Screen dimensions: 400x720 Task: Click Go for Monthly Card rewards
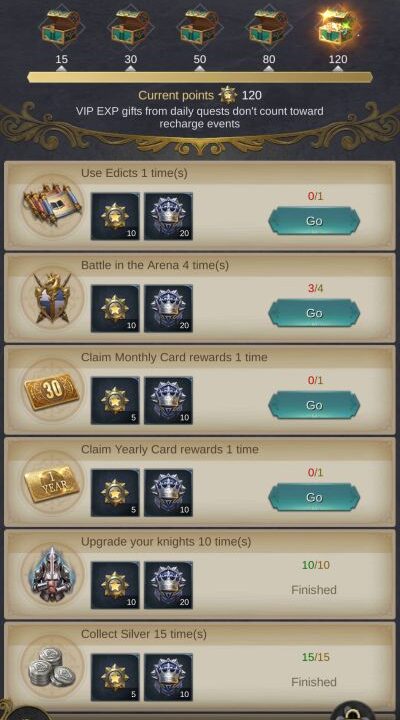coord(314,405)
